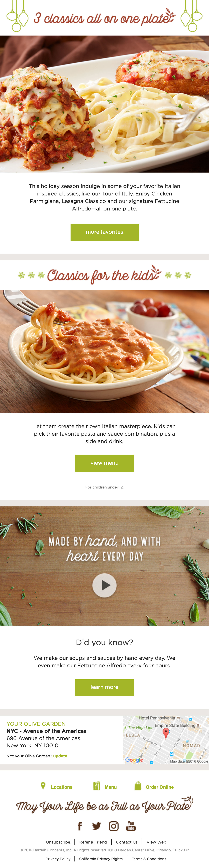This screenshot has width=209, height=868.
Task: Open the Refer a Friend link
Action: click(x=93, y=842)
